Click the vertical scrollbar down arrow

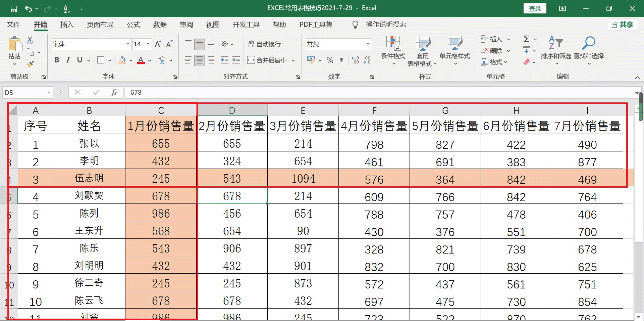(638, 317)
